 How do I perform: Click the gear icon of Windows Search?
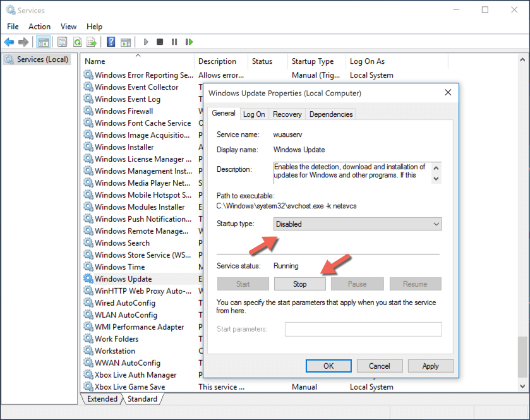click(x=88, y=243)
